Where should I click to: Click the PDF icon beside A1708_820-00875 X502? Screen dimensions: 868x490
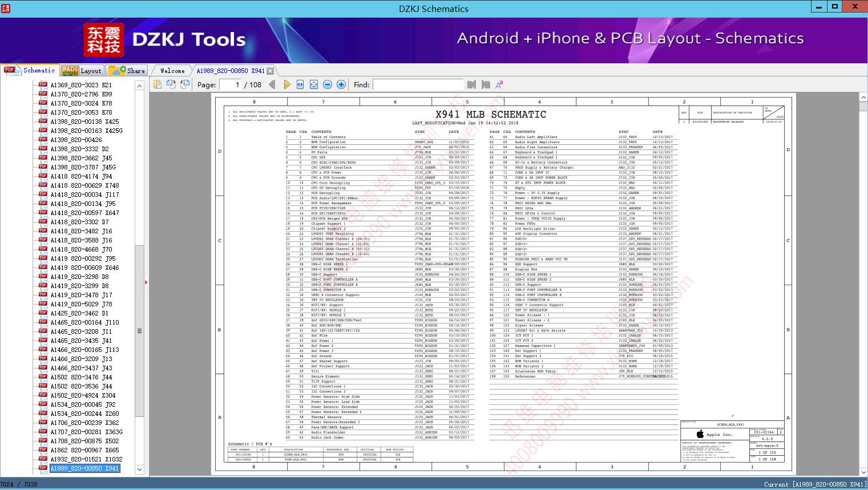click(43, 441)
